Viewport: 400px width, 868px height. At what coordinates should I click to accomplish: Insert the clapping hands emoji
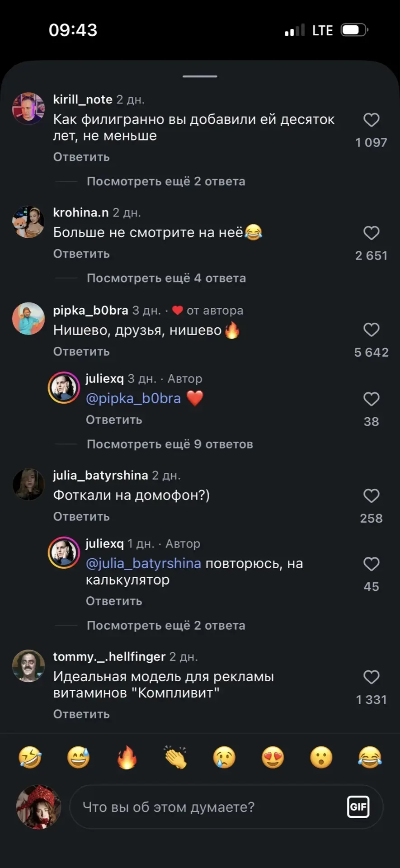175,757
